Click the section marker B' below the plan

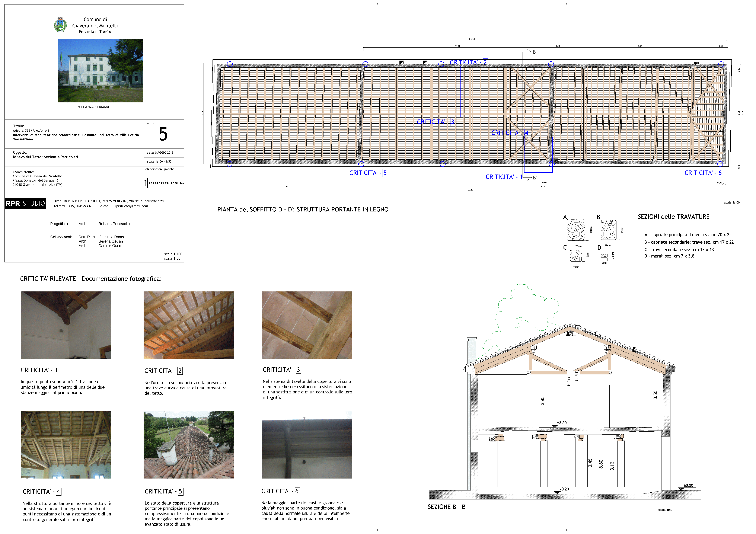click(535, 178)
